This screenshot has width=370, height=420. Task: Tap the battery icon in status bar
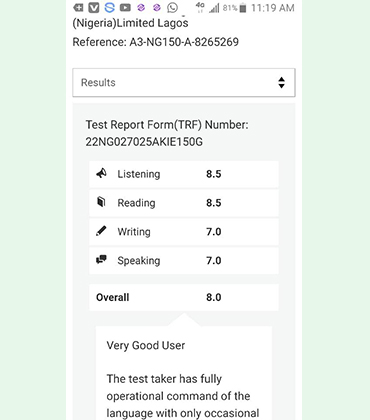point(243,8)
